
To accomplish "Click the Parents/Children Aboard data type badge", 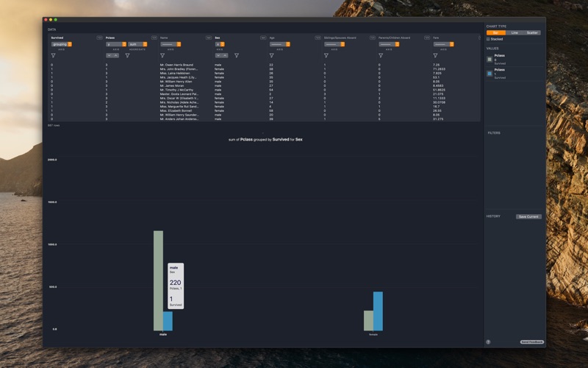I will pyautogui.click(x=427, y=38).
